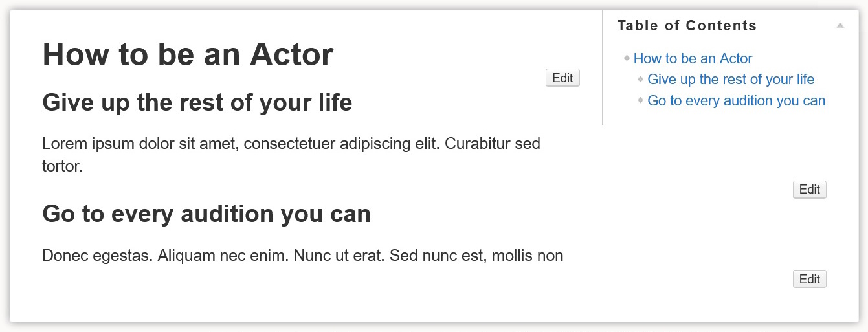Select the 'Go to every audition you can' section heading
Screen dimensions: 868x332
click(206, 214)
